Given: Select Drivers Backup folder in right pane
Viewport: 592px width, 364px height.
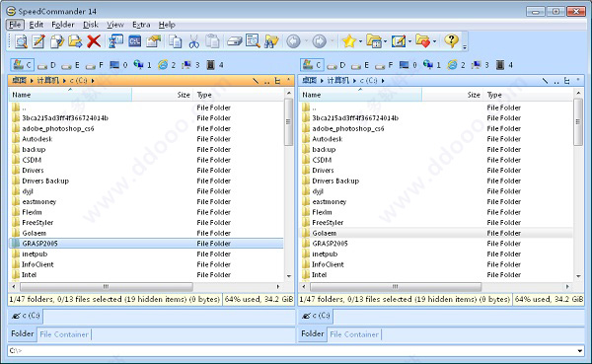Looking at the screenshot, I should point(436,181).
